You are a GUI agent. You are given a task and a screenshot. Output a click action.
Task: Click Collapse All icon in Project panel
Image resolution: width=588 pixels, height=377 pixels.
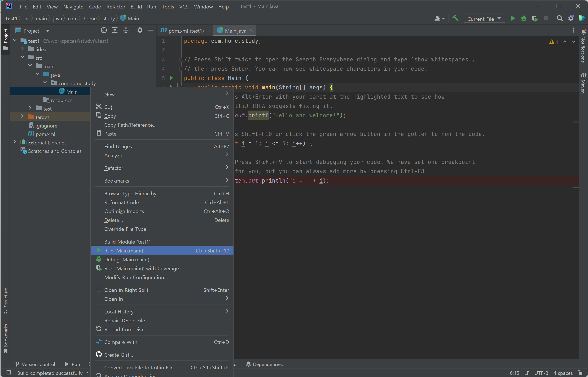point(126,30)
